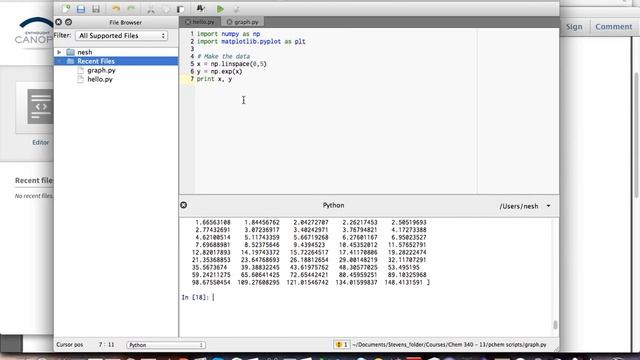This screenshot has width=640, height=360.
Task: Click the Editor link under the icon
Action: click(x=40, y=142)
